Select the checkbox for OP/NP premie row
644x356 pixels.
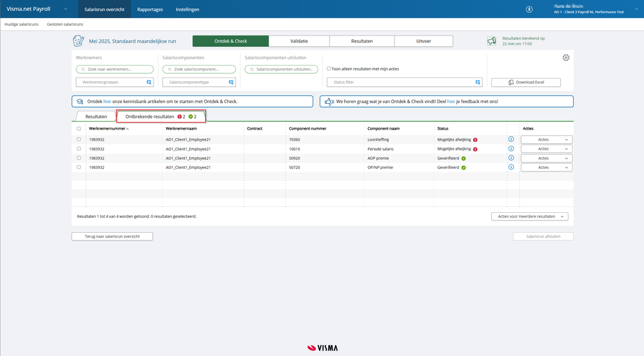[79, 167]
